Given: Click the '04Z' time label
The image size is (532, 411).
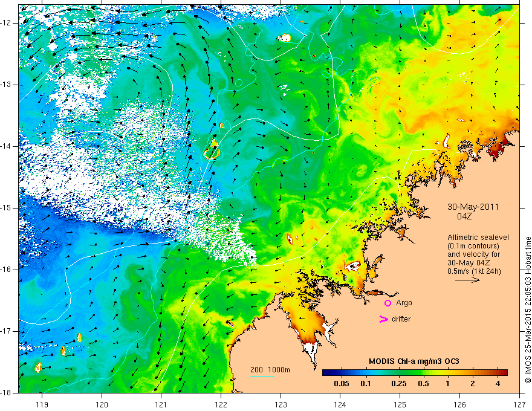Looking at the screenshot, I should [464, 216].
